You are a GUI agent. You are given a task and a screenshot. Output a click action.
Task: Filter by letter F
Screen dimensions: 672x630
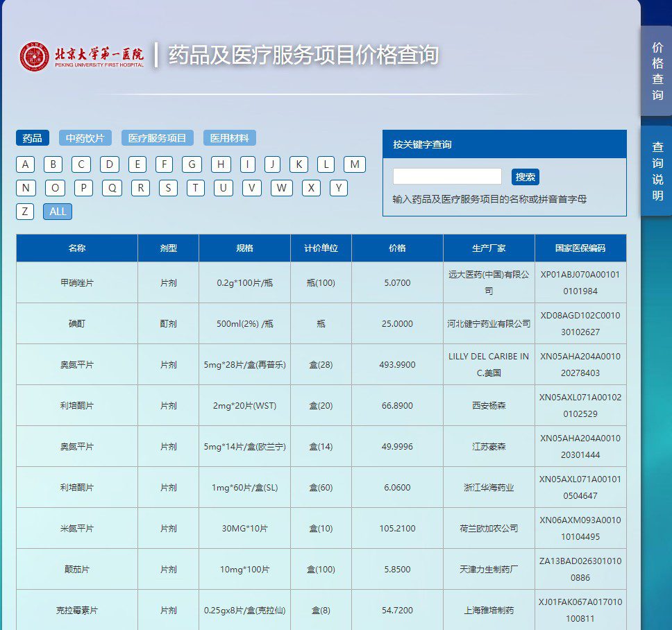(x=164, y=164)
